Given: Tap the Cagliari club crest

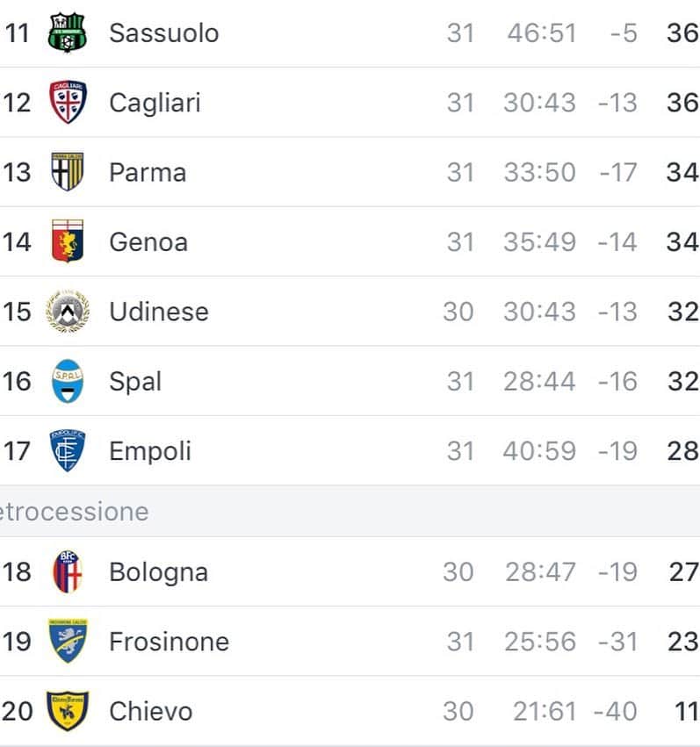Looking at the screenshot, I should [x=68, y=102].
